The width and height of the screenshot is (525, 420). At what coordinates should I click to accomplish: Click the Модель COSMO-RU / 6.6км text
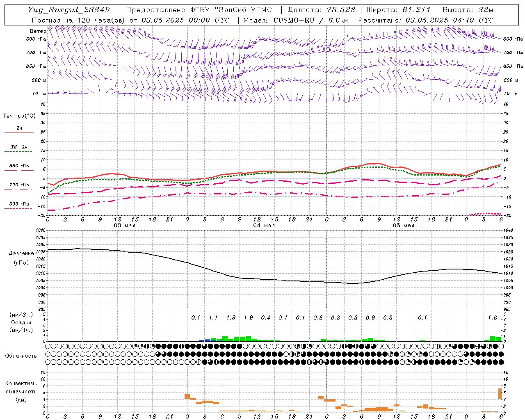point(296,20)
